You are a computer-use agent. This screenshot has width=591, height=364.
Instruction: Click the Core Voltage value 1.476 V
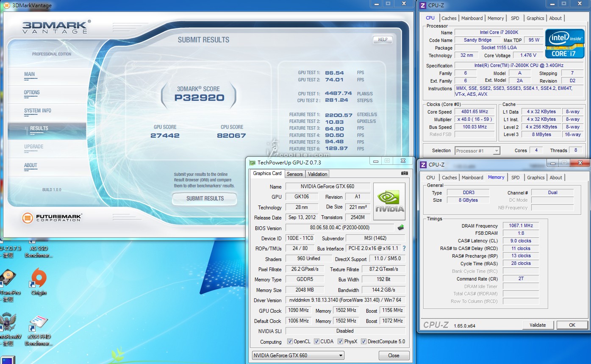pyautogui.click(x=528, y=55)
